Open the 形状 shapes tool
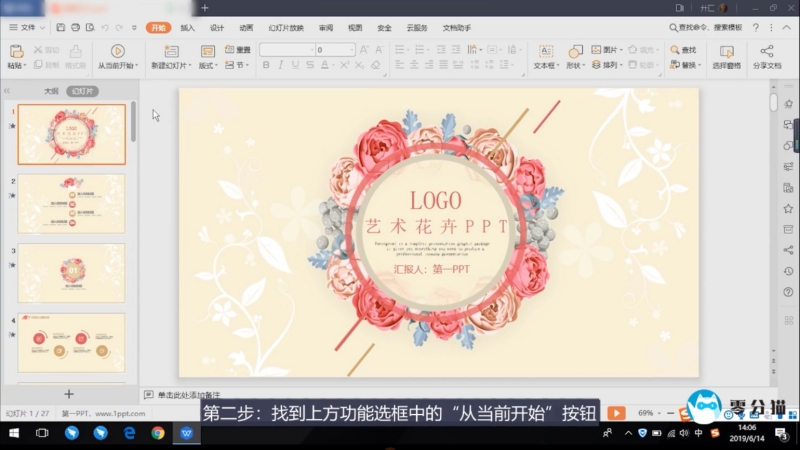 574,50
